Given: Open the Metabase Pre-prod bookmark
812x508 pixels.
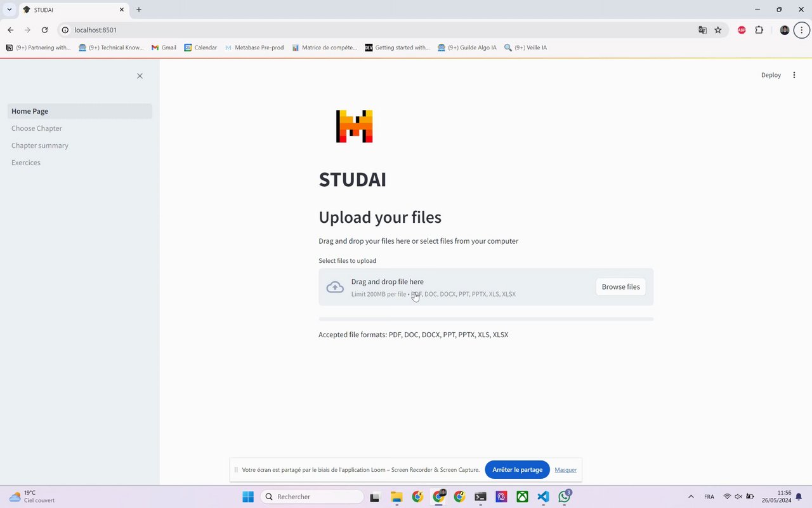Looking at the screenshot, I should 254,48.
